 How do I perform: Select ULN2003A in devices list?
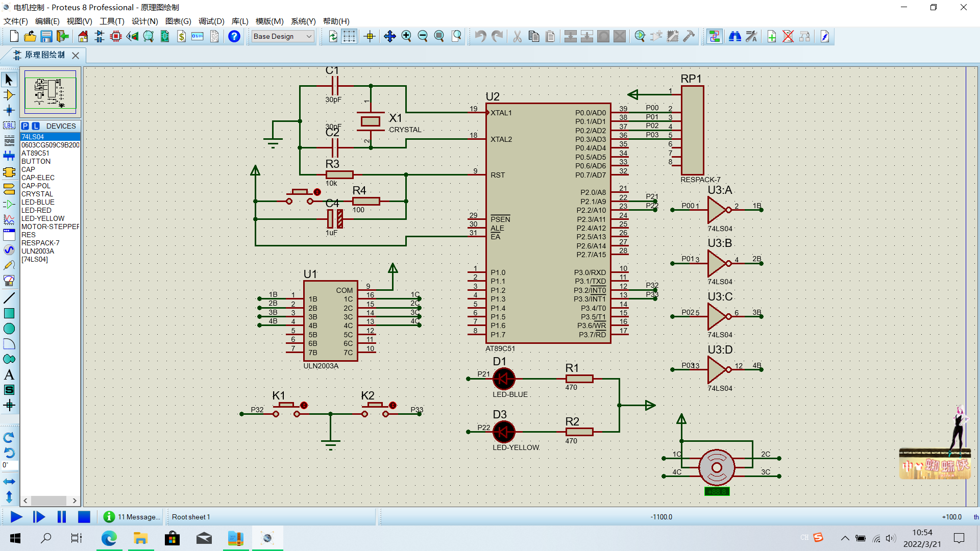tap(50, 251)
